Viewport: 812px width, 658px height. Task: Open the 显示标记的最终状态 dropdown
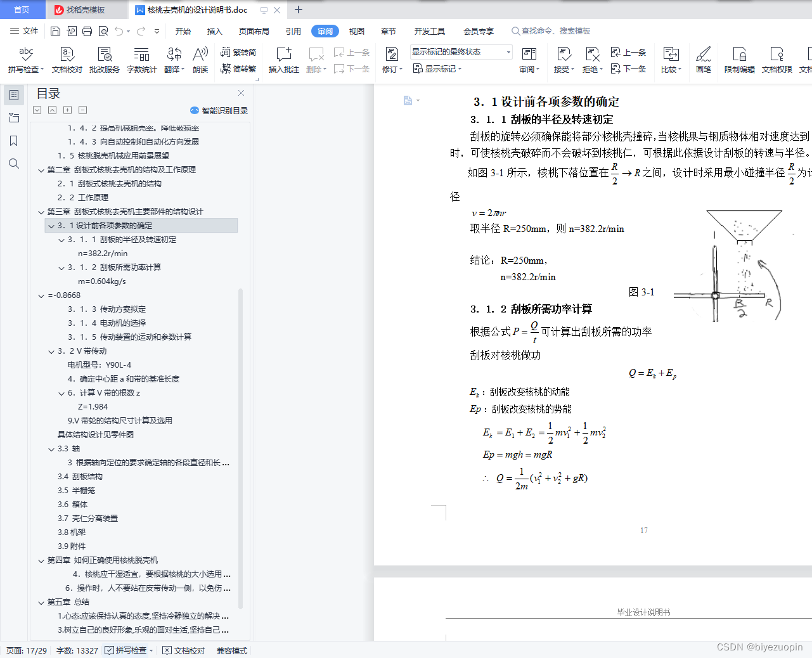pyautogui.click(x=461, y=52)
